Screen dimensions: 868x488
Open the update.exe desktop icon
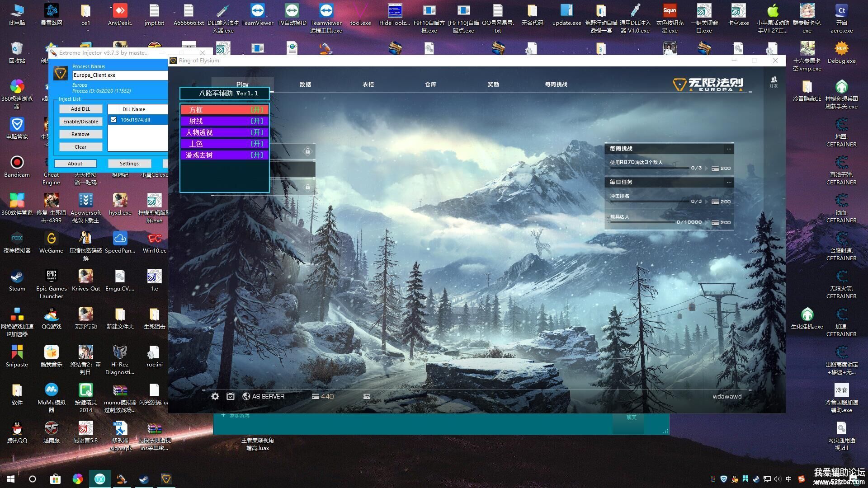566,14
